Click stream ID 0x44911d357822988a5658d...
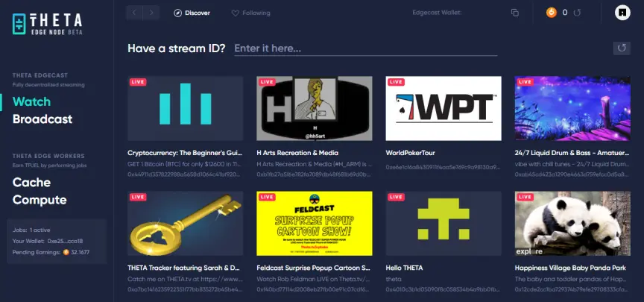 point(185,174)
